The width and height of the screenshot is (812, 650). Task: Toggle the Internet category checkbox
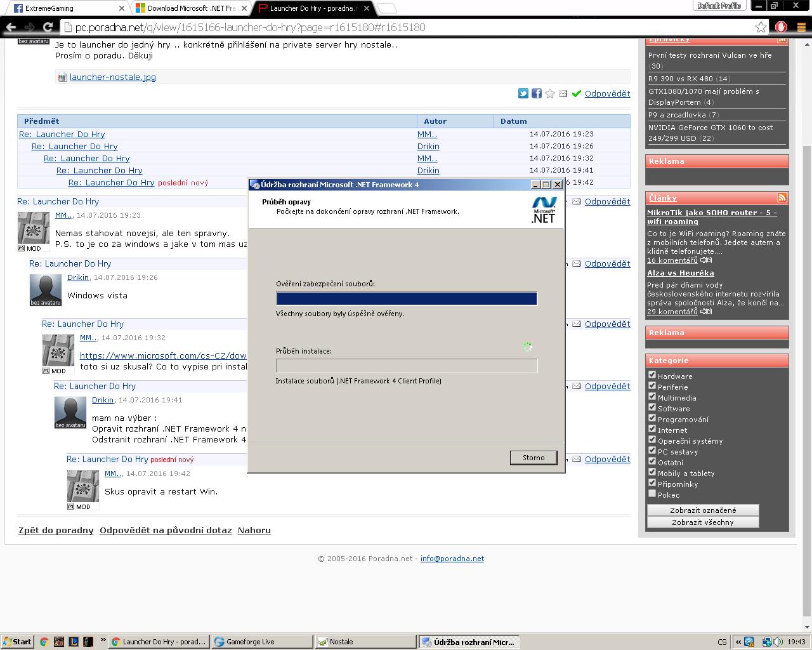point(652,429)
